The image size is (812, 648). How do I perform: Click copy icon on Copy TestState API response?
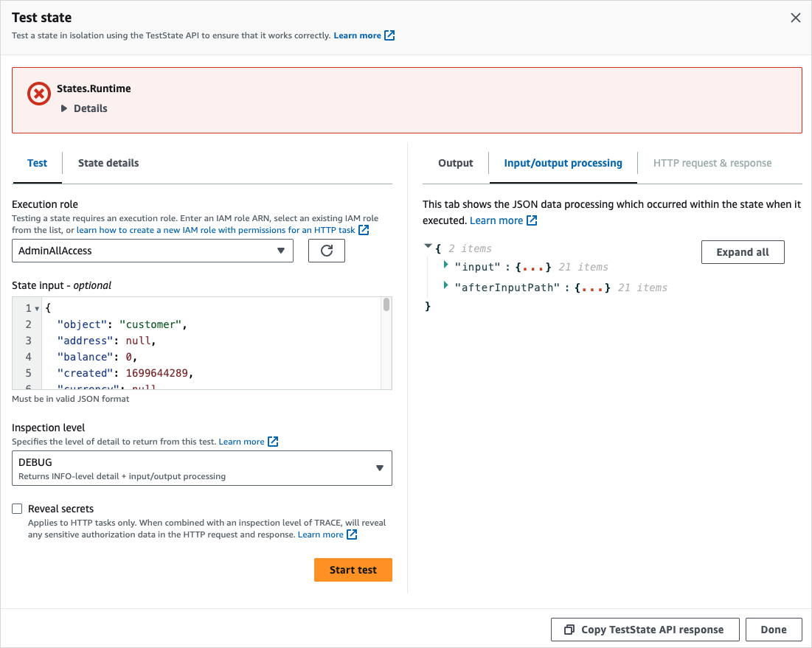pyautogui.click(x=569, y=629)
